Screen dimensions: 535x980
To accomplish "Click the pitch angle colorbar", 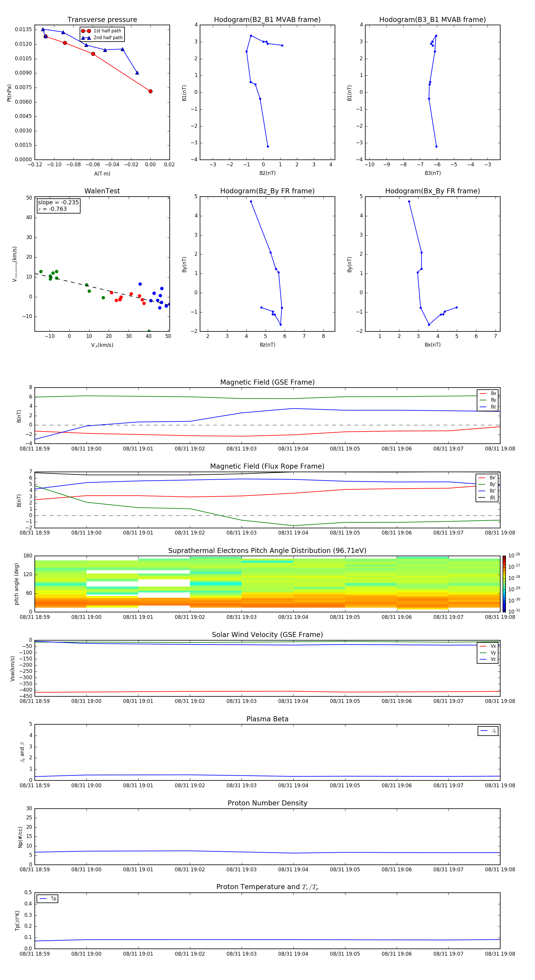I will click(x=504, y=584).
